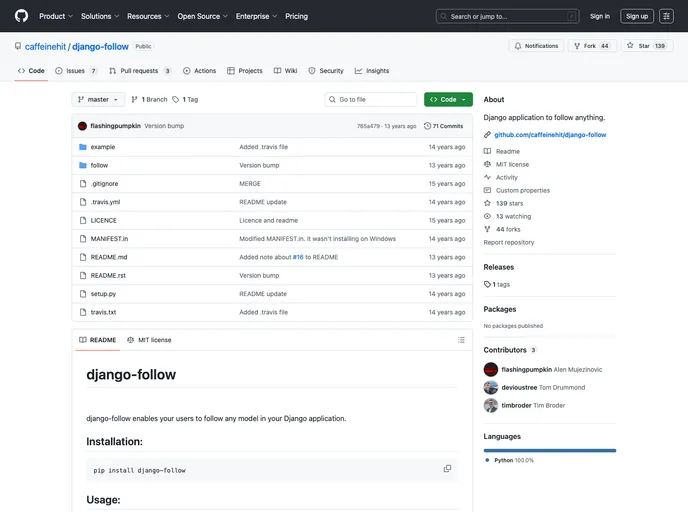Open github.com/caffeinehit/django-follow About link
Screen dimensions: 688x512
click(x=550, y=135)
